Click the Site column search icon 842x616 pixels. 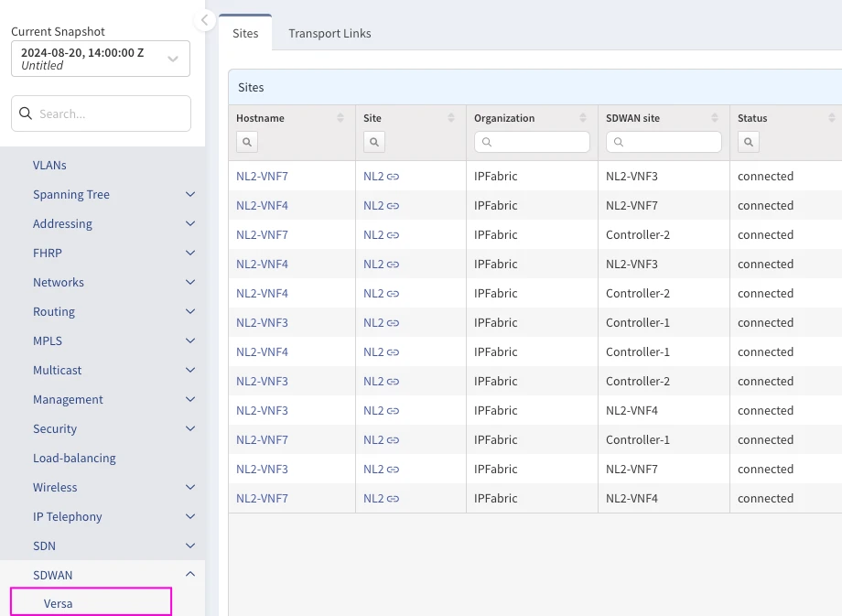(374, 142)
